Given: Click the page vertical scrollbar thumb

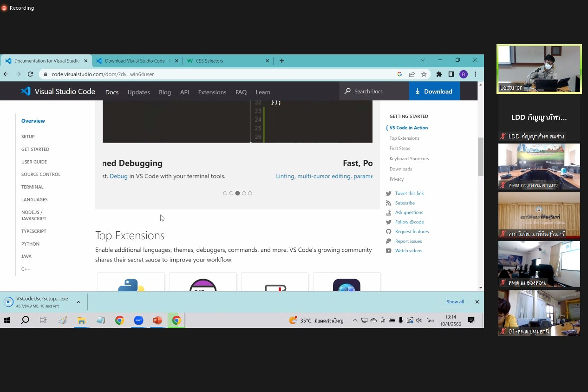Looking at the screenshot, I should pos(481,157).
